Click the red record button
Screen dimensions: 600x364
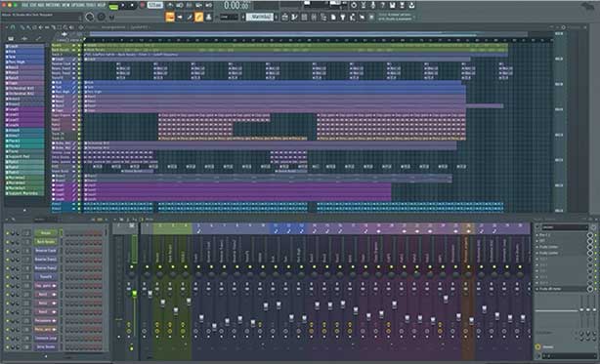142,6
